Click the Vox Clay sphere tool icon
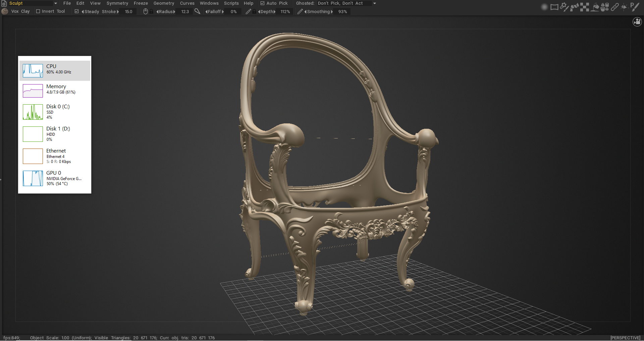The width and height of the screenshot is (644, 341). tap(5, 11)
